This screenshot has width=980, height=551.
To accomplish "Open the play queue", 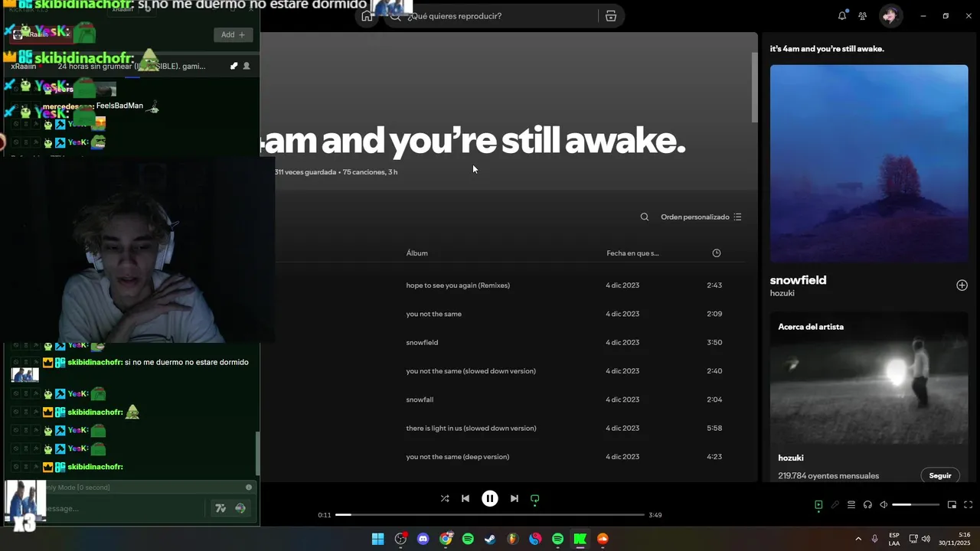I will 851,505.
